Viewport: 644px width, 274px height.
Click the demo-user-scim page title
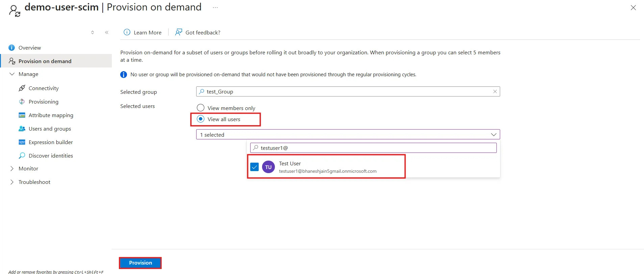tap(61, 7)
